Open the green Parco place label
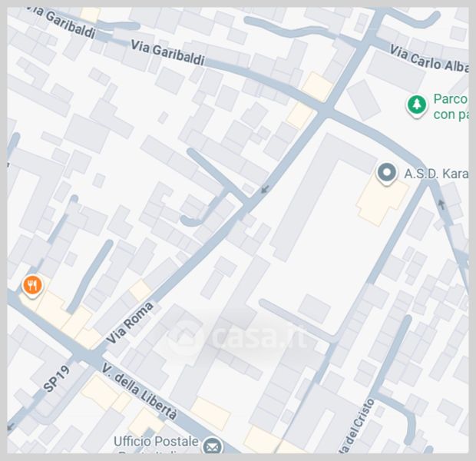Viewport: 476px width, 461px height. [451, 106]
